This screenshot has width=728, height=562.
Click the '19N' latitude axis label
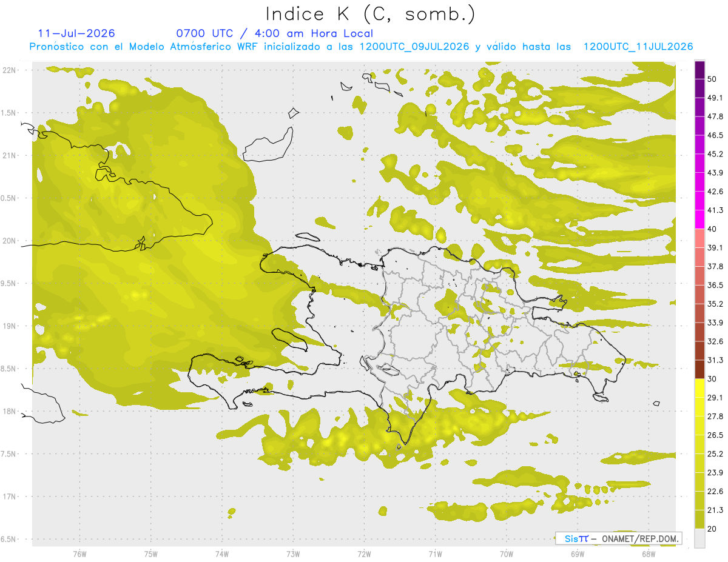[10, 326]
